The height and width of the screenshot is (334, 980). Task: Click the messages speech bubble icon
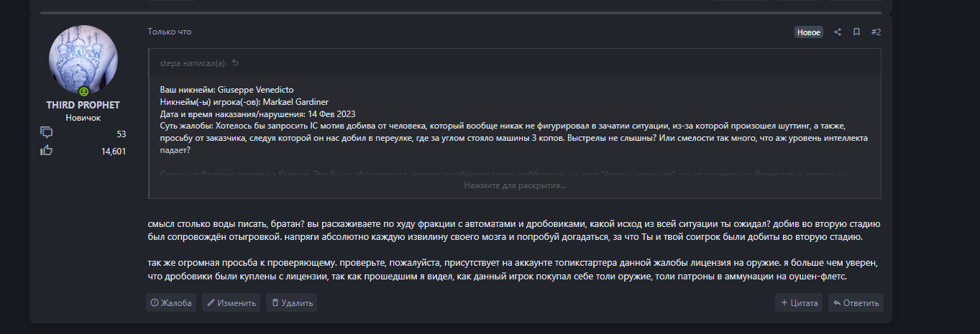click(47, 133)
